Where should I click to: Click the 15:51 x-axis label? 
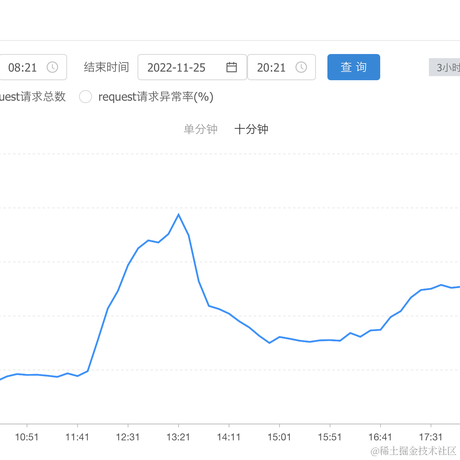coord(330,437)
